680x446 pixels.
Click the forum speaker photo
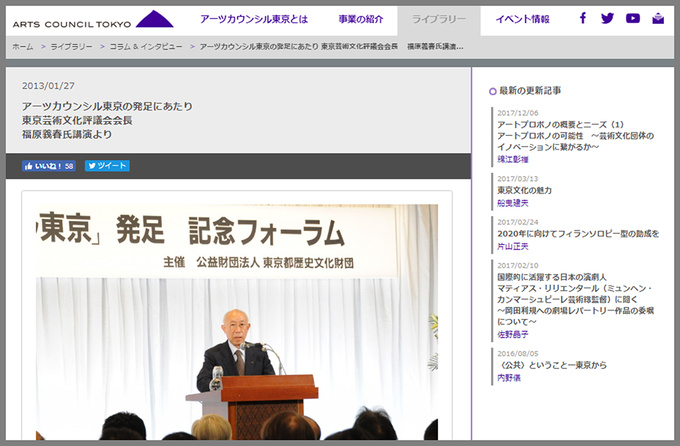pos(237,320)
